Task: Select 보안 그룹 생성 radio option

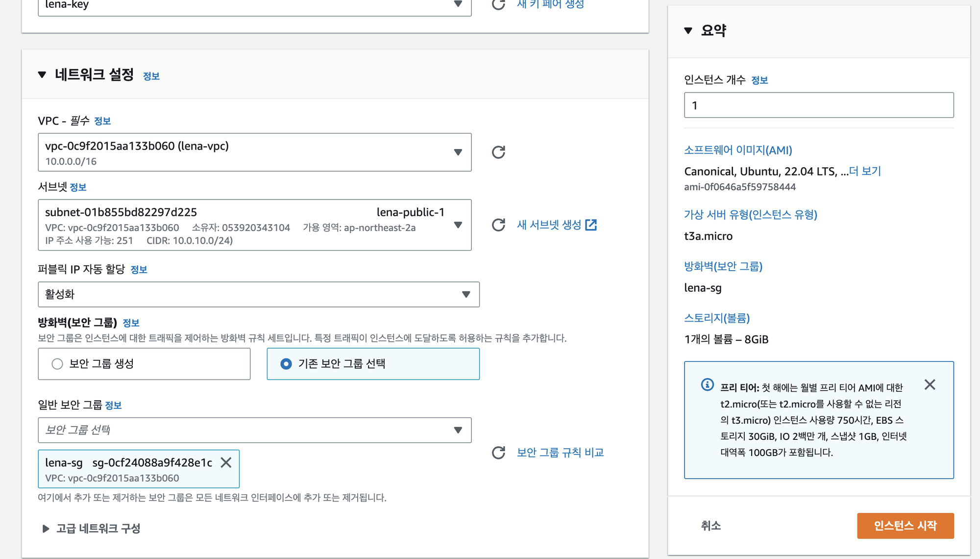Action: tap(57, 364)
